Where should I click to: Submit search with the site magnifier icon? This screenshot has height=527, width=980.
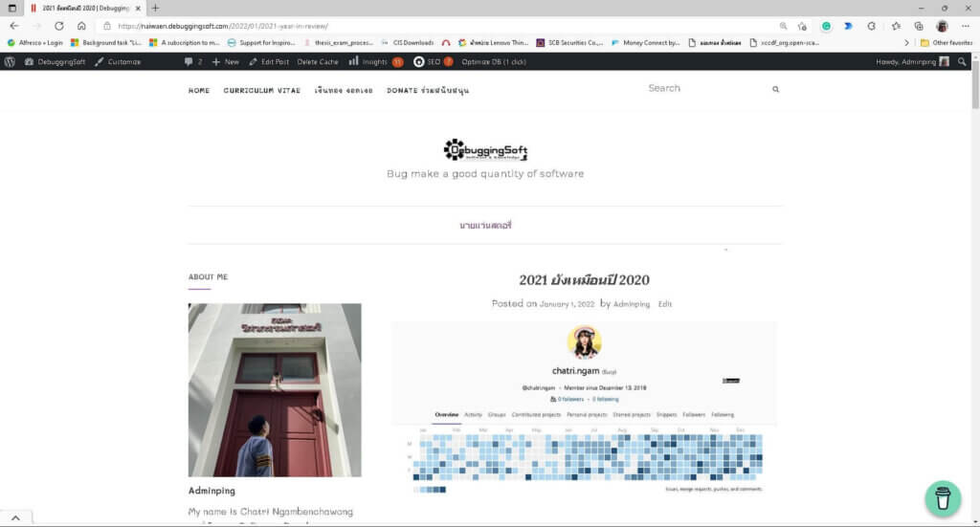775,89
